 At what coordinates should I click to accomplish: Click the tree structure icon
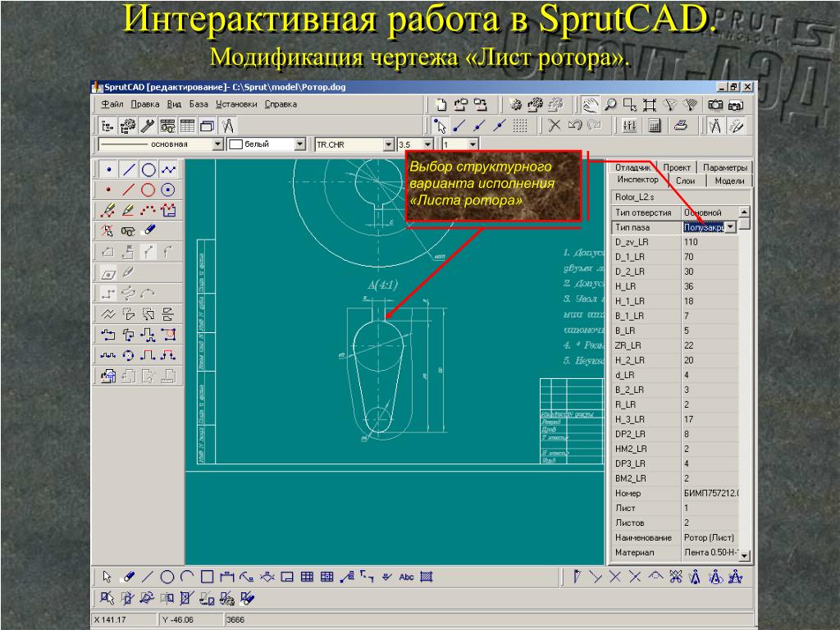(107, 126)
